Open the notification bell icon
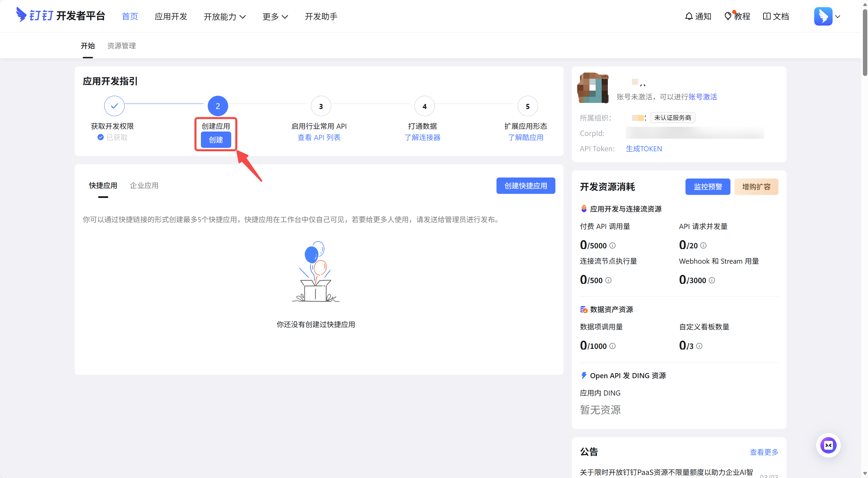Image resolution: width=868 pixels, height=478 pixels. click(x=689, y=16)
